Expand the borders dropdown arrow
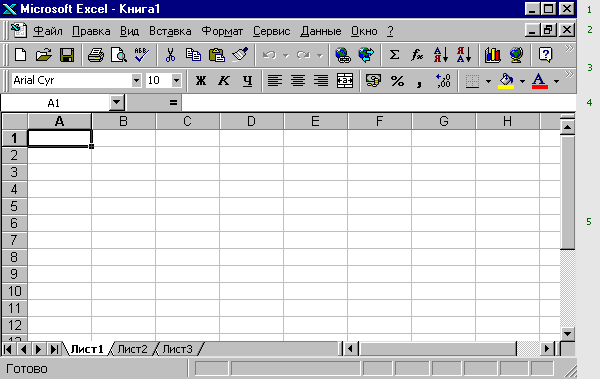Image resolution: width=600 pixels, height=379 pixels. 488,81
